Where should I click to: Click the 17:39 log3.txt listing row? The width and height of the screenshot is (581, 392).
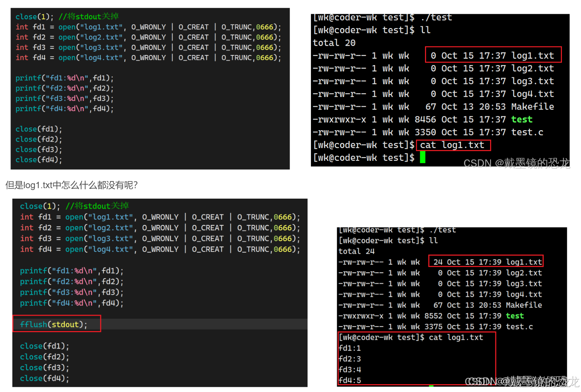(x=440, y=284)
